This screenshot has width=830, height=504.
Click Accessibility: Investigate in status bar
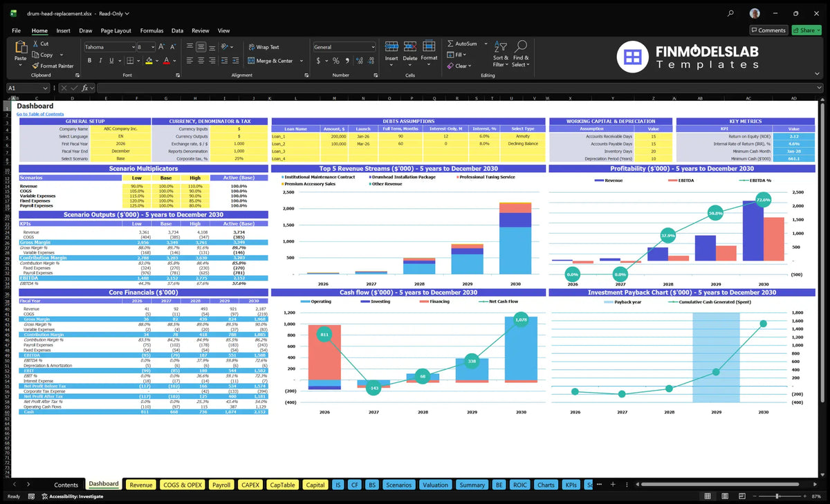coord(73,496)
